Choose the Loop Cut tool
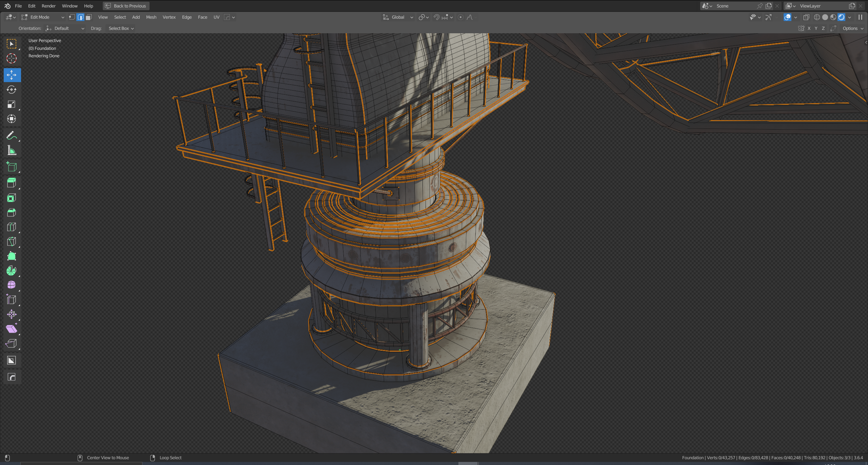Screen dimensions: 868x465 (x=11, y=227)
